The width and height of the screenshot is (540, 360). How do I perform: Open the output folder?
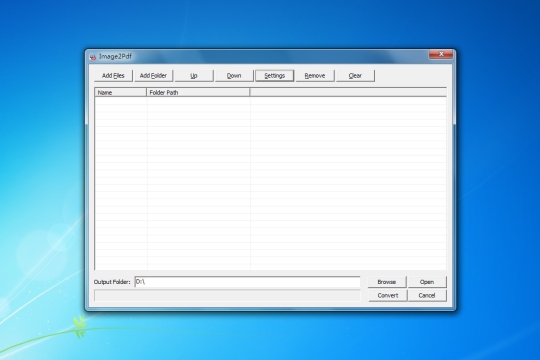(x=427, y=282)
